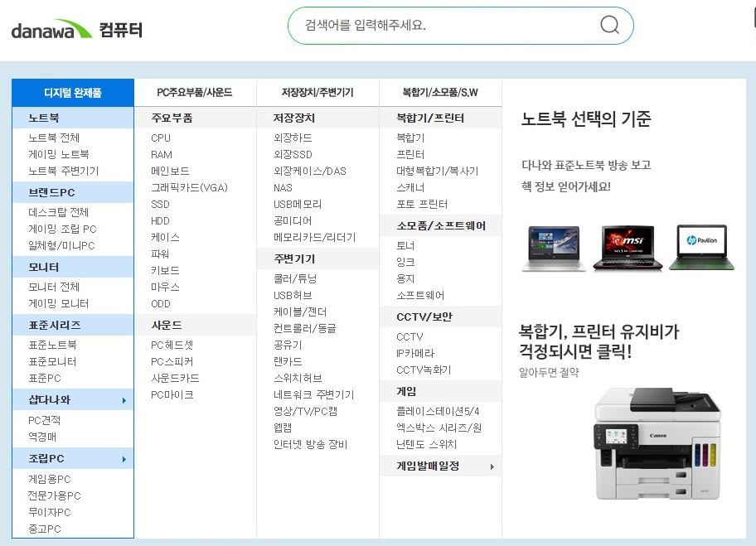Select the ODD category
The image size is (756, 546).
[161, 303]
